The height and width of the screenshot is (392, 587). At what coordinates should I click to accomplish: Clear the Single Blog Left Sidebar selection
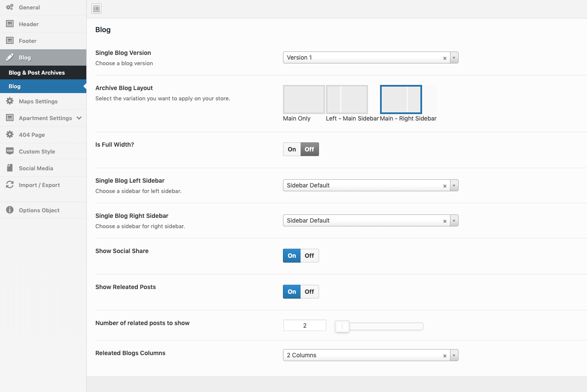pos(445,186)
